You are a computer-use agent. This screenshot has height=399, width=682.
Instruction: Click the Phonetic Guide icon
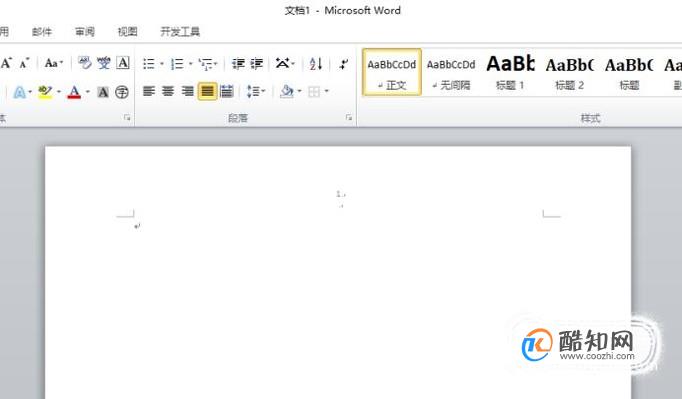click(104, 64)
